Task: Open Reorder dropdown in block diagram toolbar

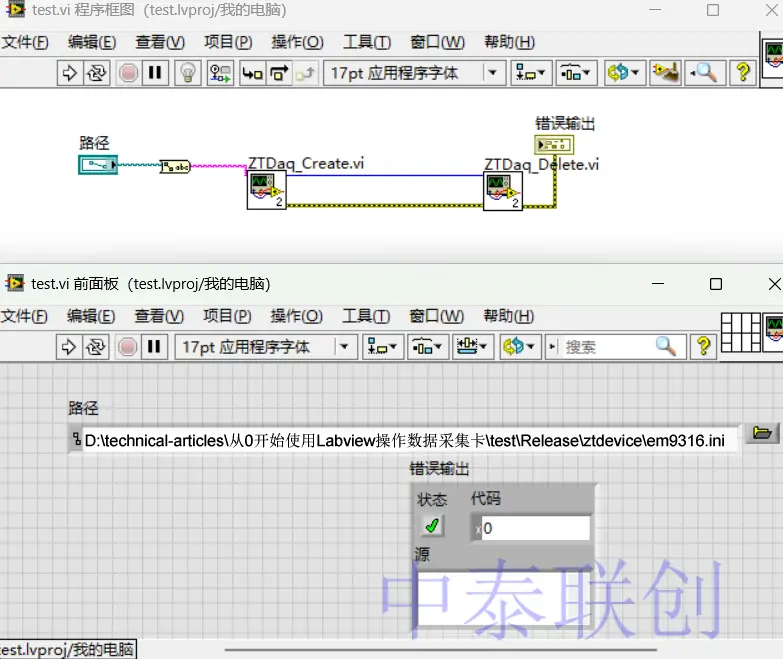Action: [x=625, y=73]
